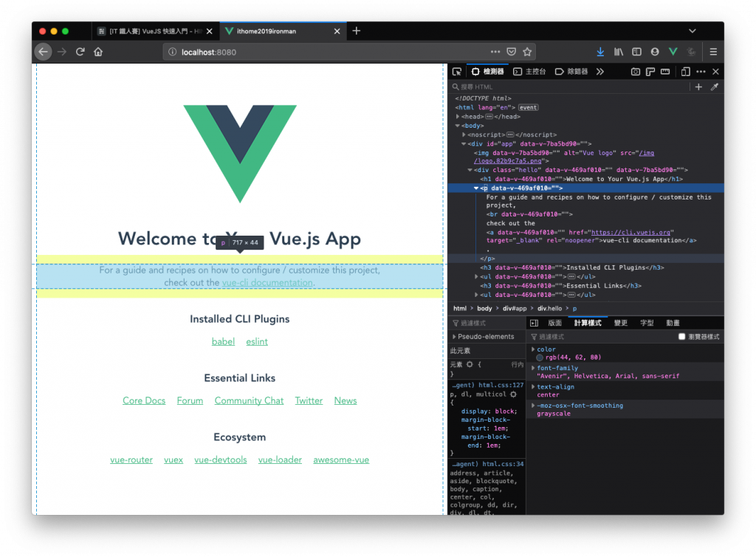
Task: Open devtools customize three-dot menu
Action: tap(701, 72)
